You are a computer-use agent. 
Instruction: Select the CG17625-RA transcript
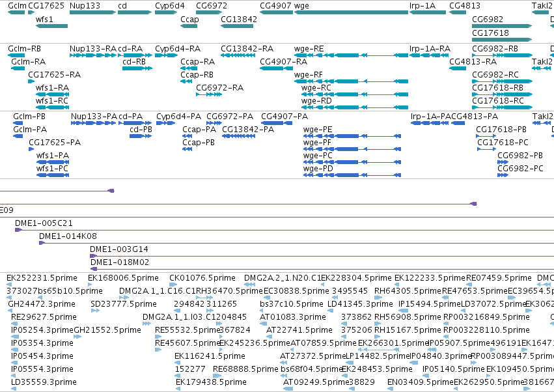31,81
